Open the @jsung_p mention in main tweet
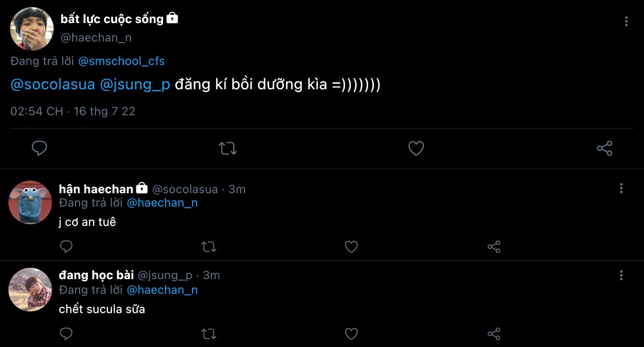This screenshot has width=644, height=347. (135, 85)
